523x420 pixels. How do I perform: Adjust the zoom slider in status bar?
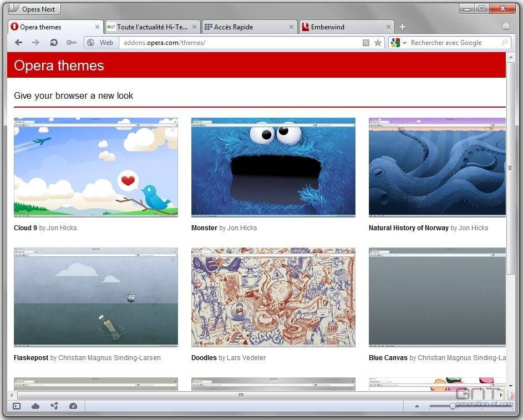click(453, 406)
